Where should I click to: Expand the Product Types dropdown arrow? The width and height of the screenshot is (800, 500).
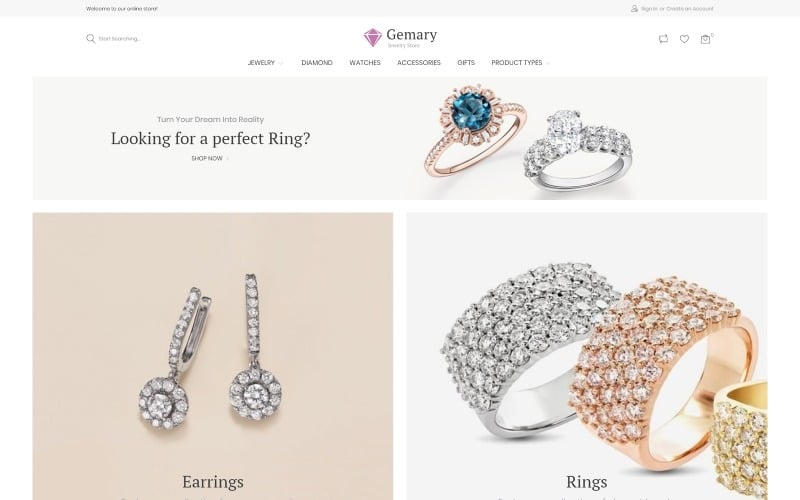coord(548,63)
